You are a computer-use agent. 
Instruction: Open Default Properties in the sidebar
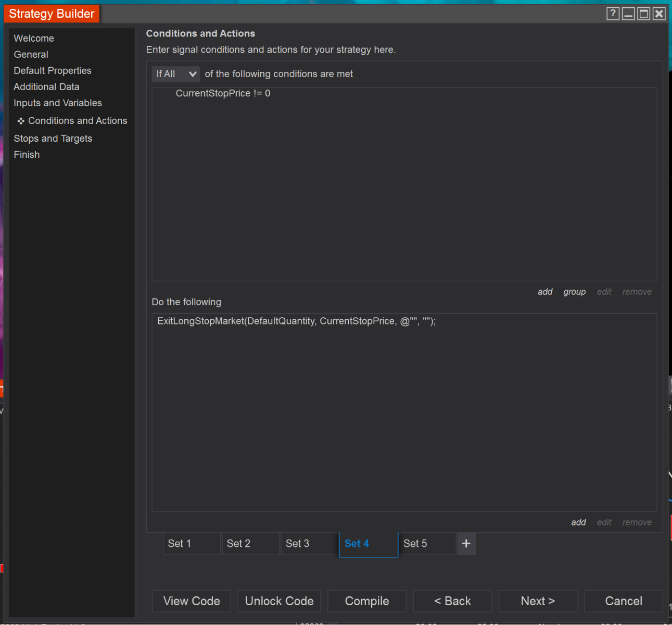click(53, 71)
